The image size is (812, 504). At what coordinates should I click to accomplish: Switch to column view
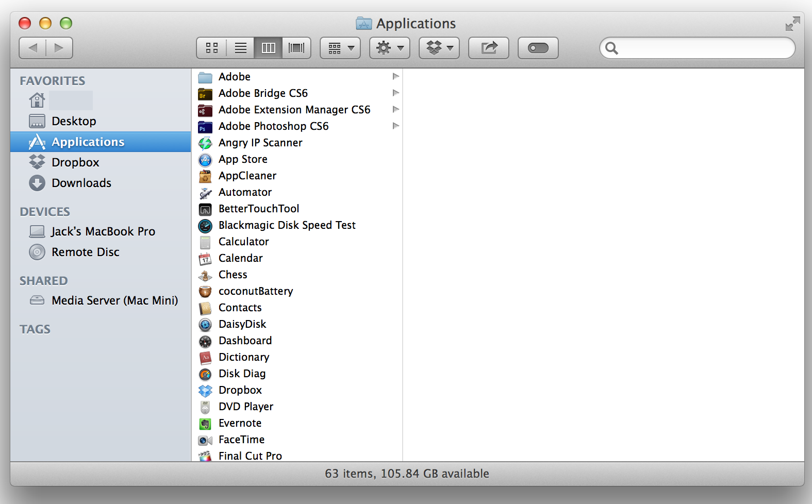coord(268,48)
